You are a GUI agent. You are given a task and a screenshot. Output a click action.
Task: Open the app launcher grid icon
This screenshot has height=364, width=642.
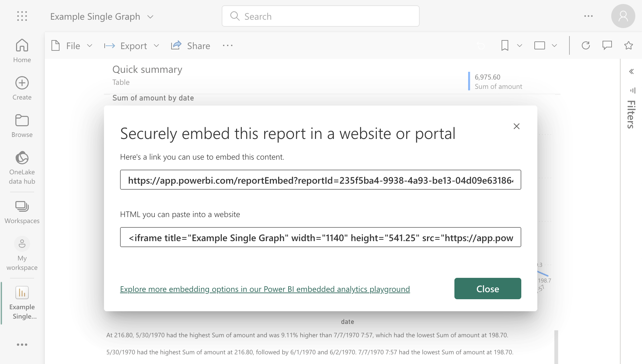[x=22, y=16]
